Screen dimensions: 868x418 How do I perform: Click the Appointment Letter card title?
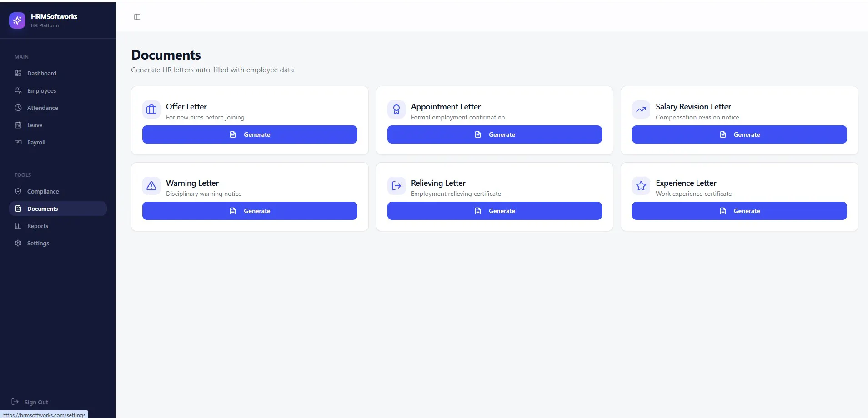[x=446, y=107]
